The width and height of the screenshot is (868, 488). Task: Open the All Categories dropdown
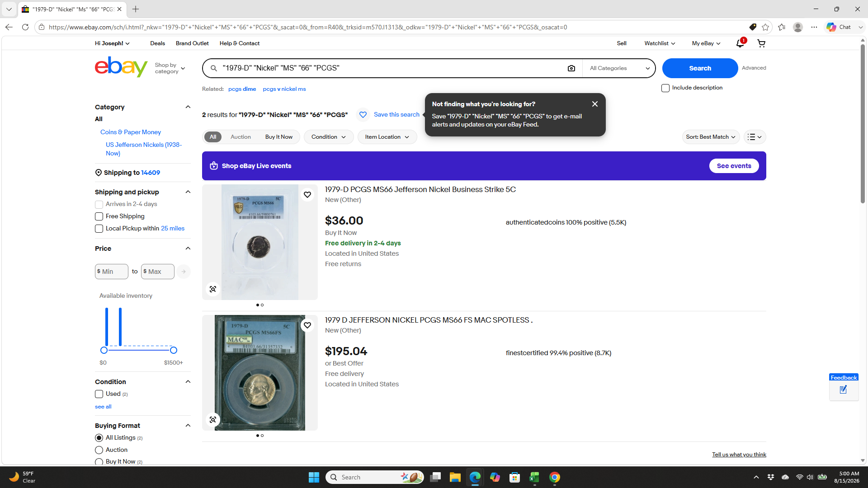point(619,68)
